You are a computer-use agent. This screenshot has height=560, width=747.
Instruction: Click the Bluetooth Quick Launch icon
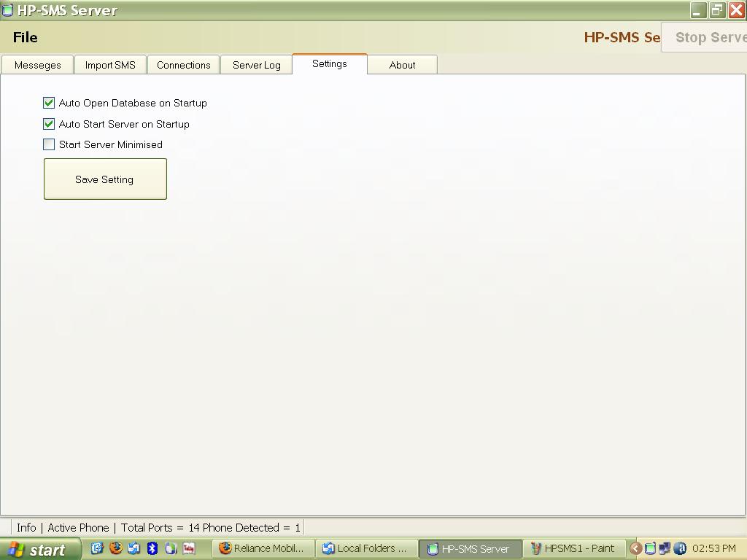(x=152, y=548)
